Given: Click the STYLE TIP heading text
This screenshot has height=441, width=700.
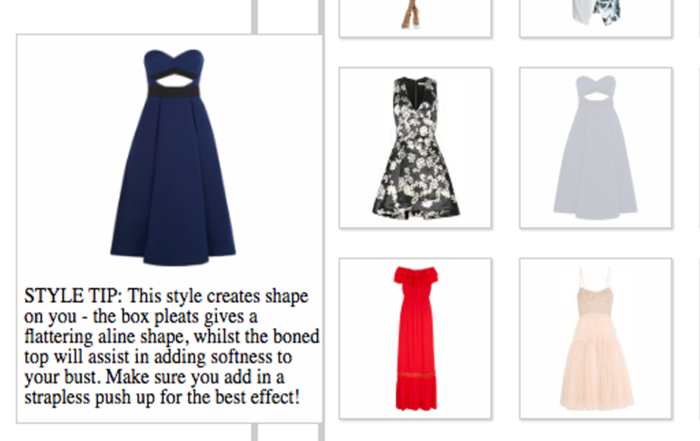Looking at the screenshot, I should [x=73, y=296].
